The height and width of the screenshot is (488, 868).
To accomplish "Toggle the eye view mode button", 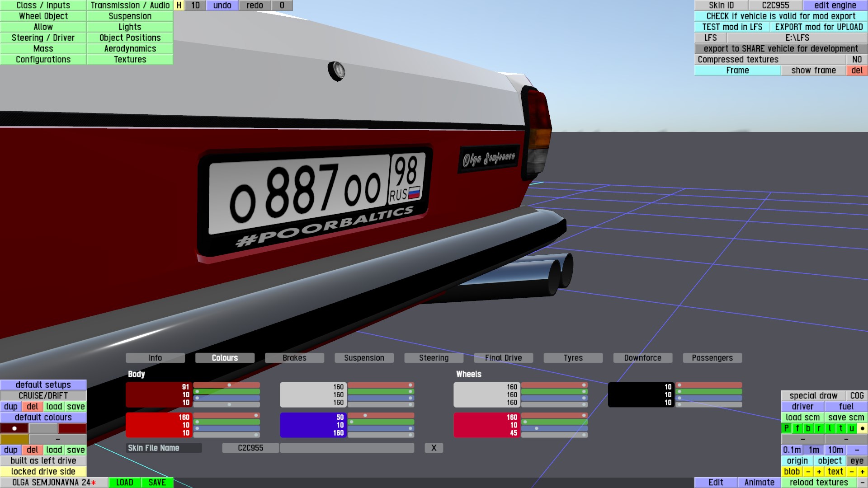I will 857,460.
